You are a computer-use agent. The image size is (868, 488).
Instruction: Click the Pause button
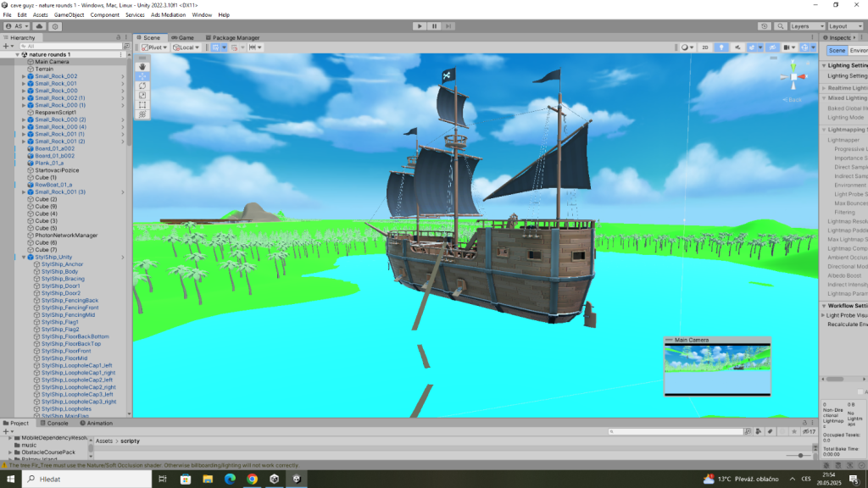[435, 26]
